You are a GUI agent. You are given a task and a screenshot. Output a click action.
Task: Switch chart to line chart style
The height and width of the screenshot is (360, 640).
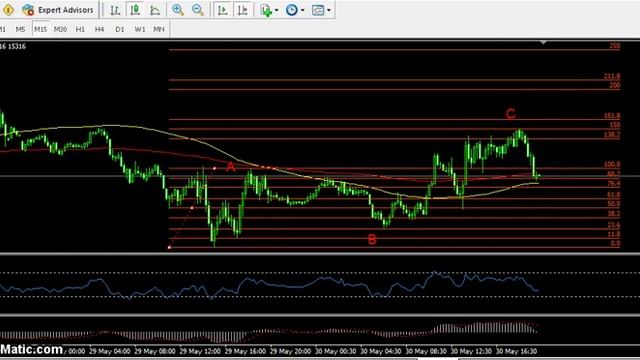click(x=155, y=10)
